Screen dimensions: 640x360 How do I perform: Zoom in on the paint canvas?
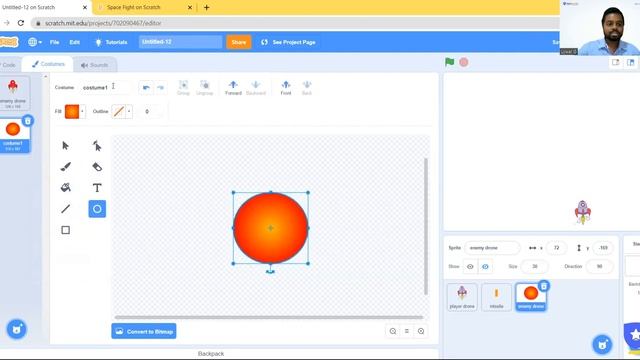[x=421, y=331]
